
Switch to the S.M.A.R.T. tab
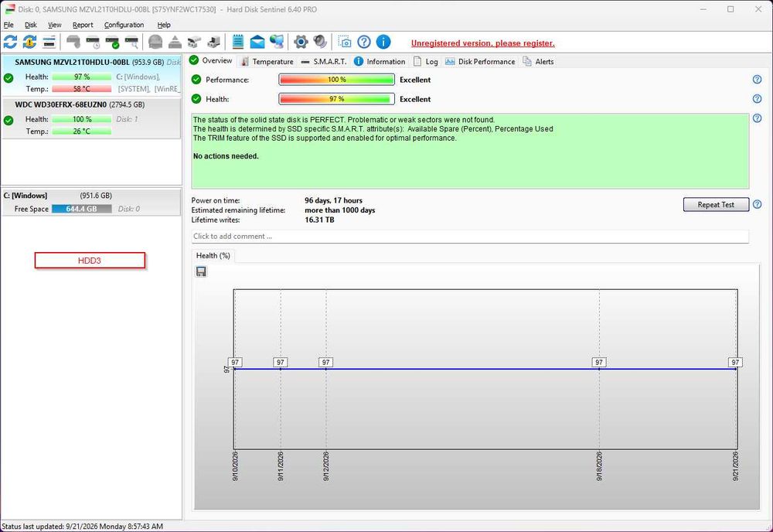pos(323,62)
